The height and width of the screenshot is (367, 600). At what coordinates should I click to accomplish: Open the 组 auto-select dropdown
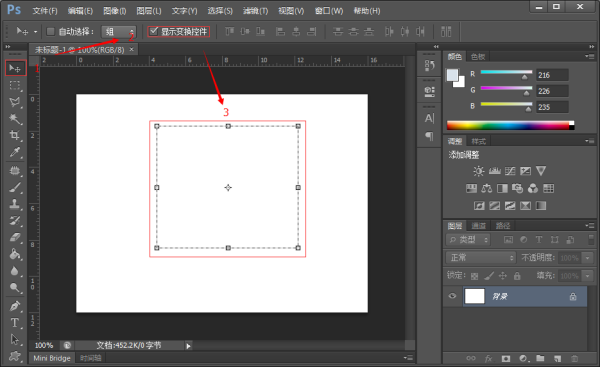click(x=119, y=31)
